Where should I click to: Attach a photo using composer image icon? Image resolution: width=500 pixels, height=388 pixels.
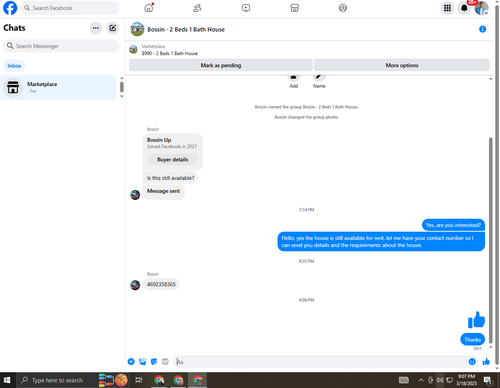pyautogui.click(x=143, y=362)
